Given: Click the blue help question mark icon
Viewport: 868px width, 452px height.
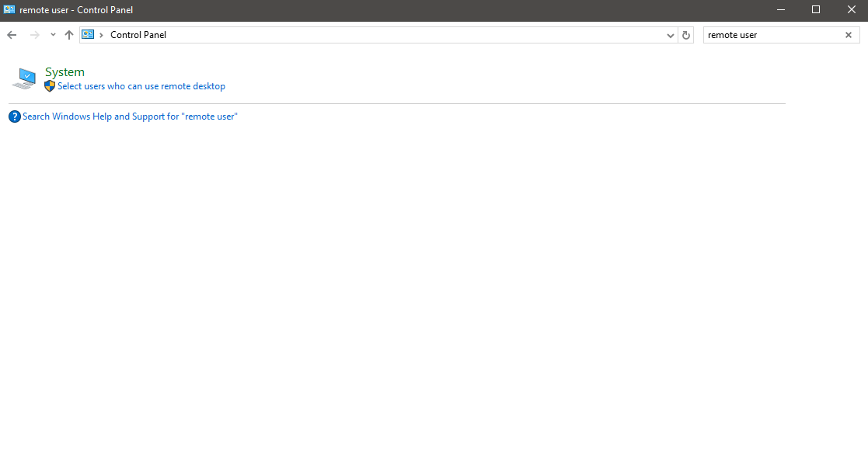Looking at the screenshot, I should click(15, 116).
